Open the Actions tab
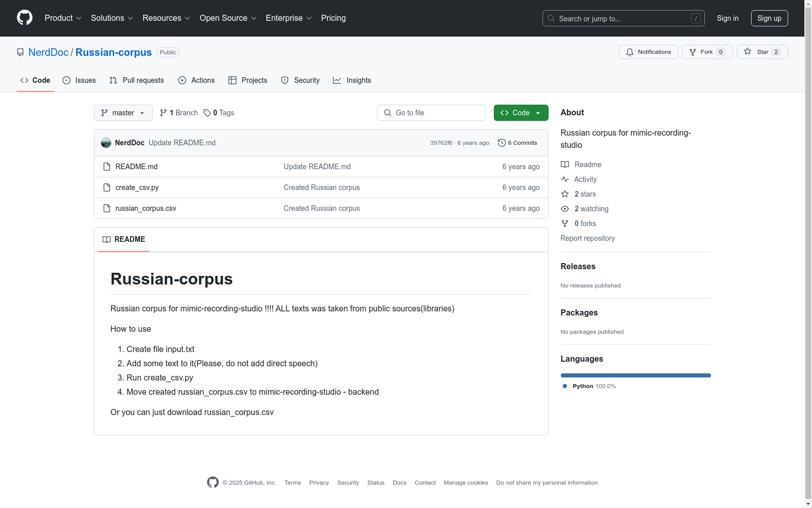 [x=196, y=80]
